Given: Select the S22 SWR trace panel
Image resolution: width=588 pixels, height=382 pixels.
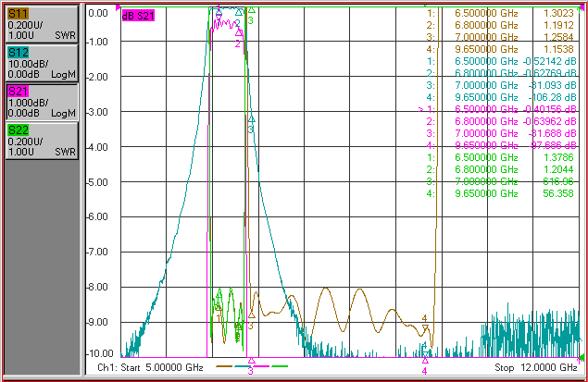Looking at the screenshot, I should pyautogui.click(x=42, y=142).
